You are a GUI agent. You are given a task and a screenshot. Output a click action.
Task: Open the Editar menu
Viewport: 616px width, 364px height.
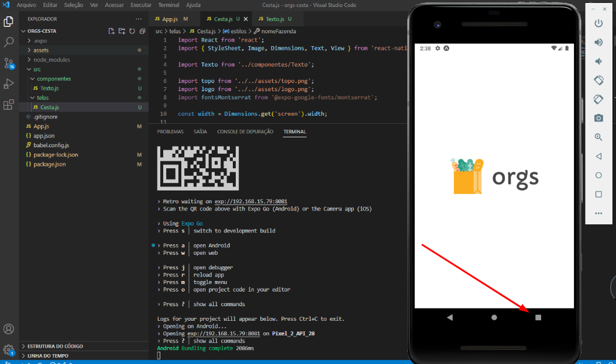50,5
